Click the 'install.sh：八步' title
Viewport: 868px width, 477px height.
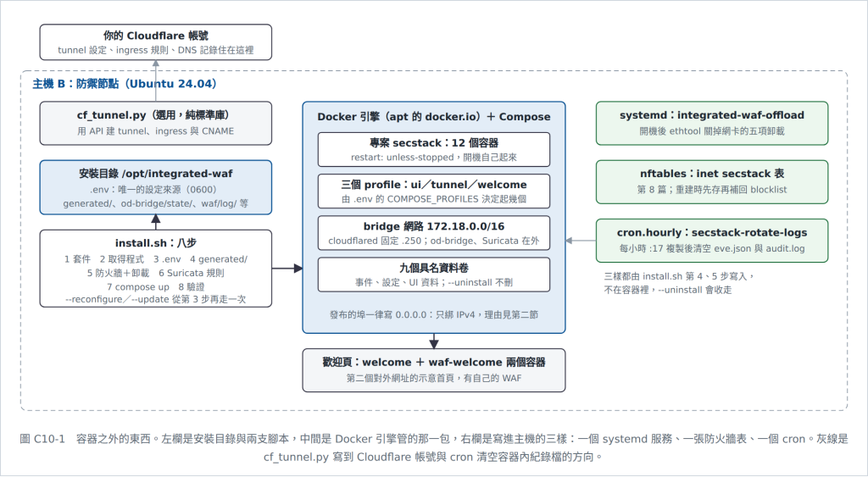(156, 243)
